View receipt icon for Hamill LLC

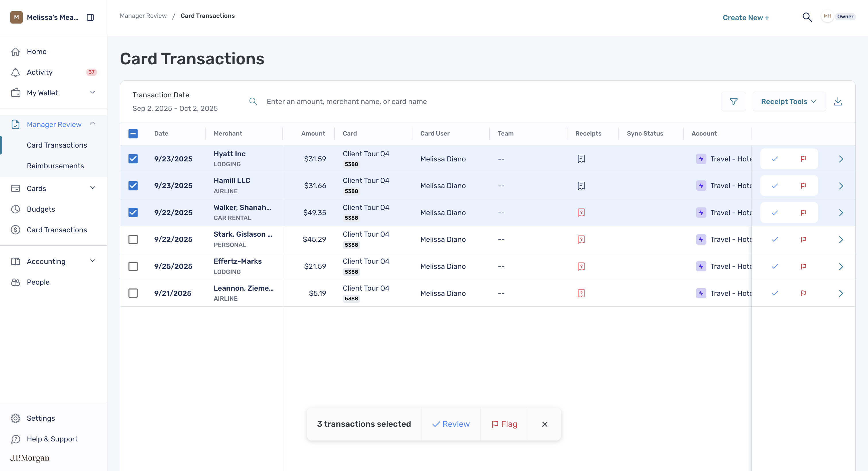coord(581,186)
